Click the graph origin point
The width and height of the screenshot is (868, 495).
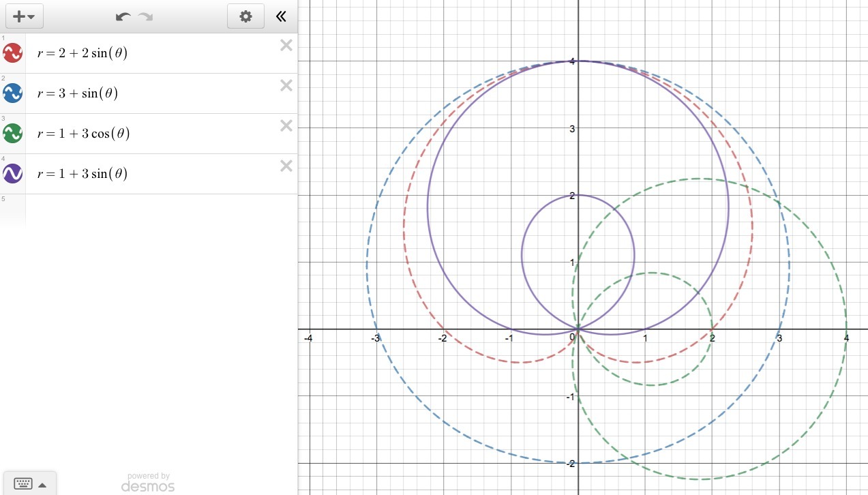coord(578,329)
